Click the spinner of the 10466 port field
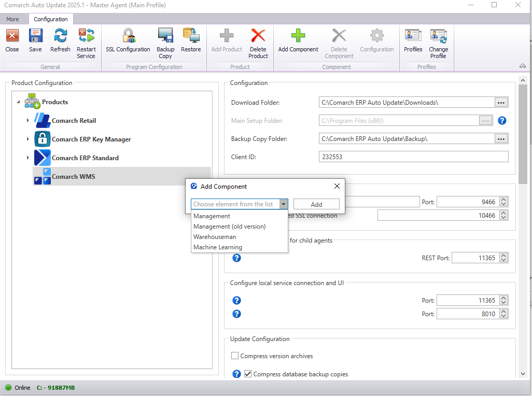Image resolution: width=532 pixels, height=396 pixels. click(503, 215)
